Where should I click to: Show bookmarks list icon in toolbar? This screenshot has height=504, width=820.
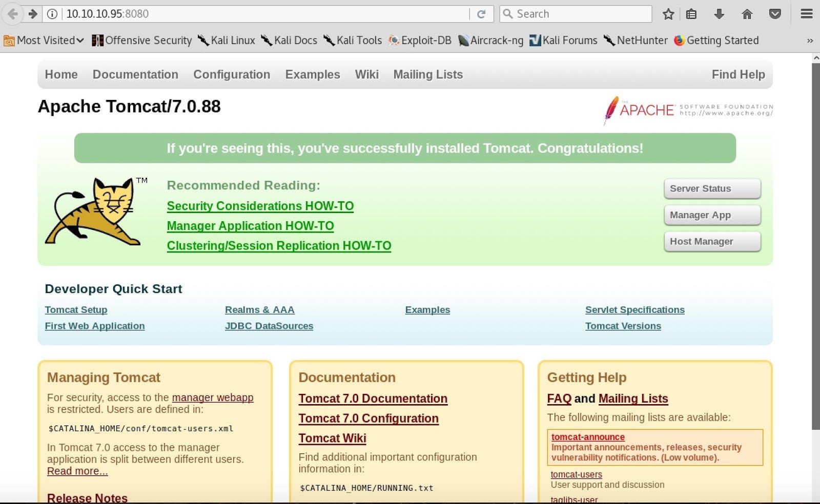coord(691,14)
